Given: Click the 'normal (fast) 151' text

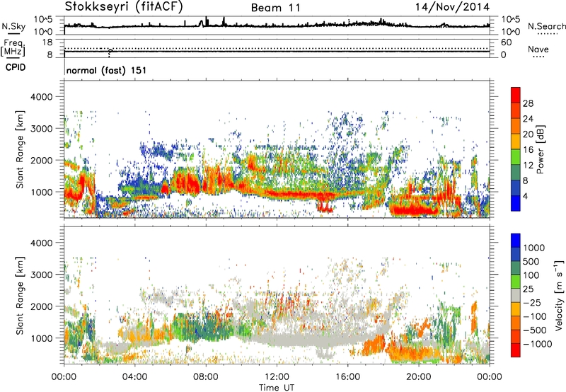Looking at the screenshot, I should click(107, 70).
